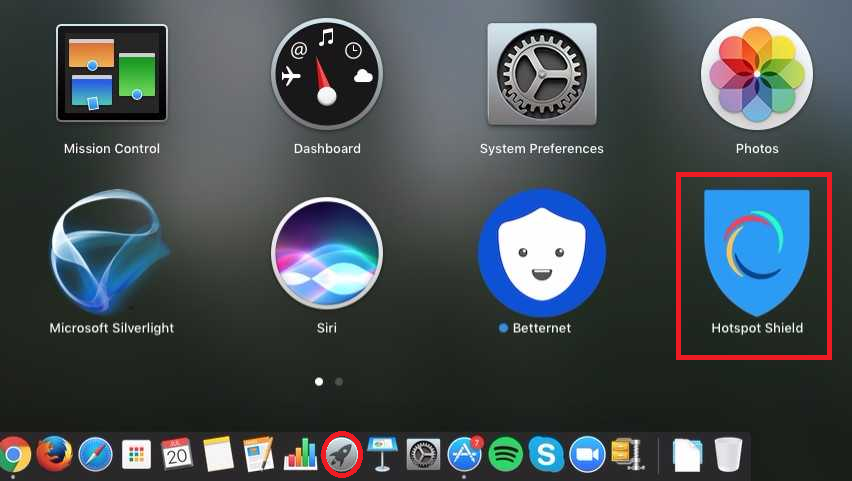852x481 pixels.
Task: Open System Preferences in the Launchpad grid
Action: coord(542,74)
